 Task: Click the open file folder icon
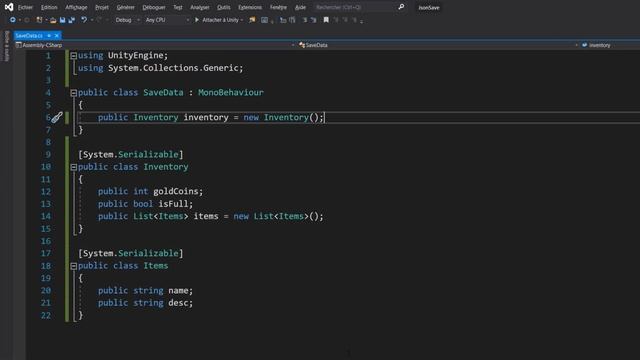point(53,20)
